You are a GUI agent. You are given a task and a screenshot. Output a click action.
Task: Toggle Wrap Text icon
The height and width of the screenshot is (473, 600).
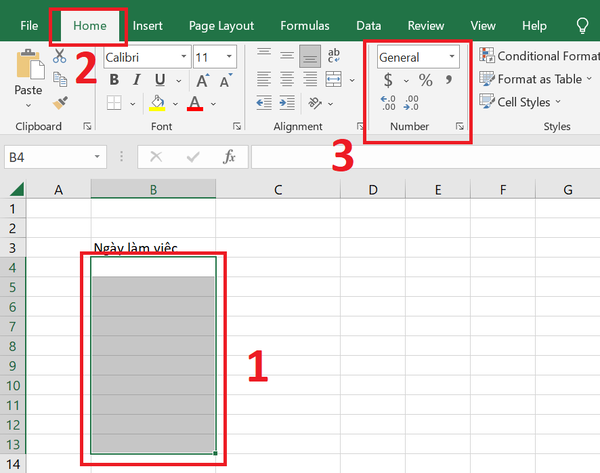(334, 55)
